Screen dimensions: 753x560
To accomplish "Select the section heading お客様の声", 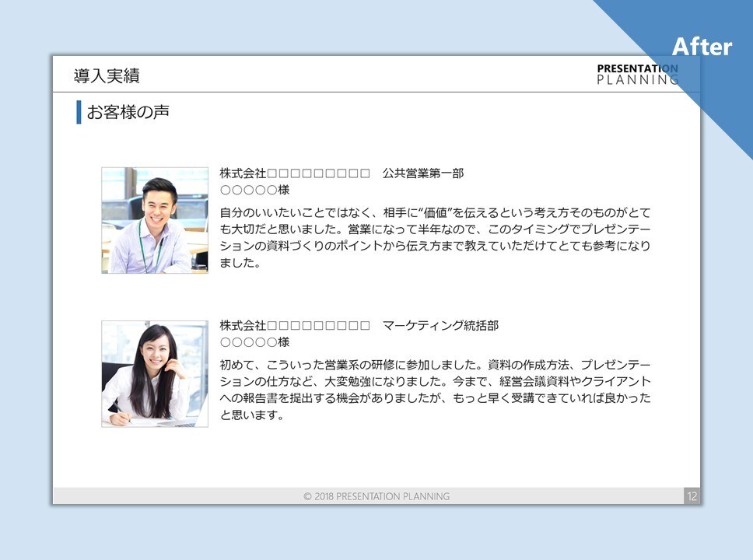I will [128, 112].
